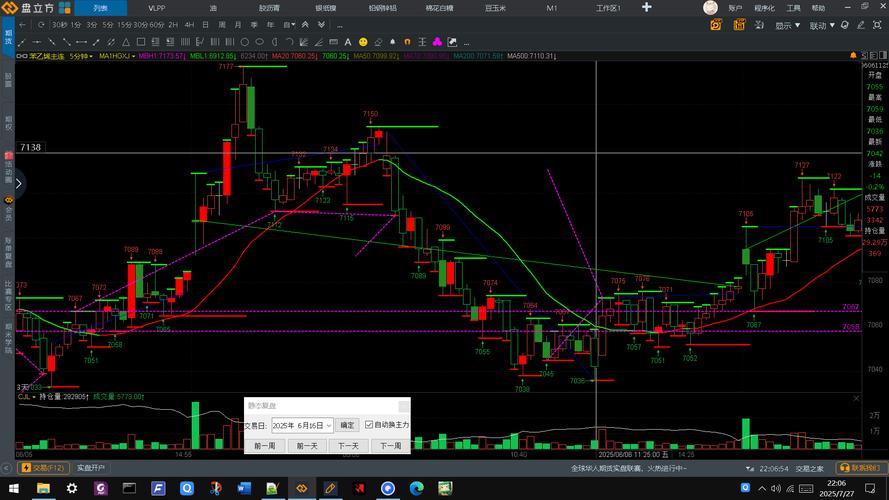Click the double down-arrow icon
The image size is (889, 500).
(321, 25)
